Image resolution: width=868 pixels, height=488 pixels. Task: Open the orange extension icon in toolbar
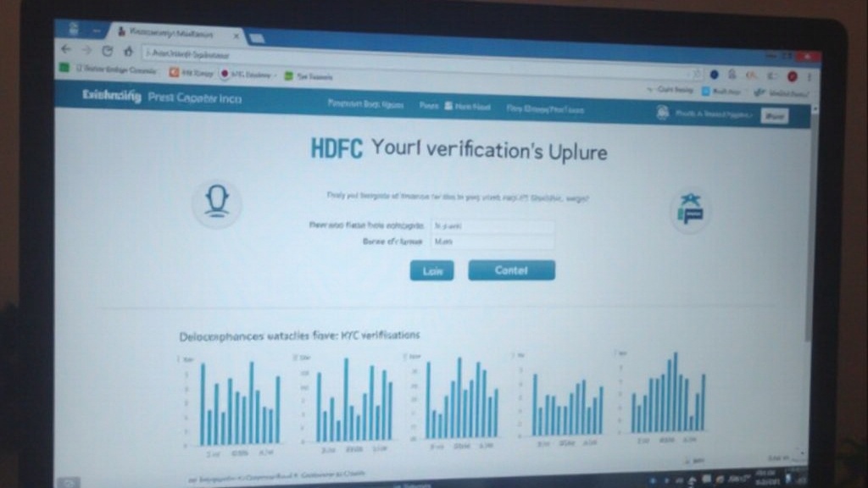click(x=751, y=75)
